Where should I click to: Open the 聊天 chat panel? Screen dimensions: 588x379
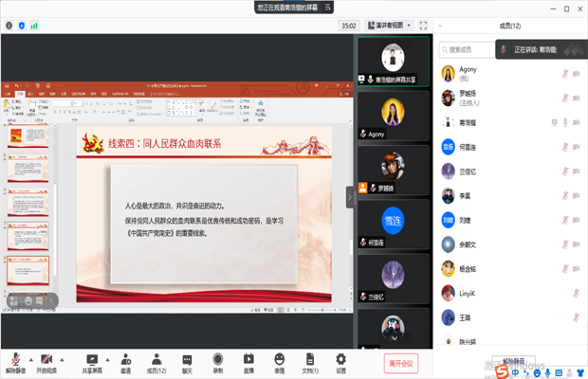pyautogui.click(x=187, y=359)
